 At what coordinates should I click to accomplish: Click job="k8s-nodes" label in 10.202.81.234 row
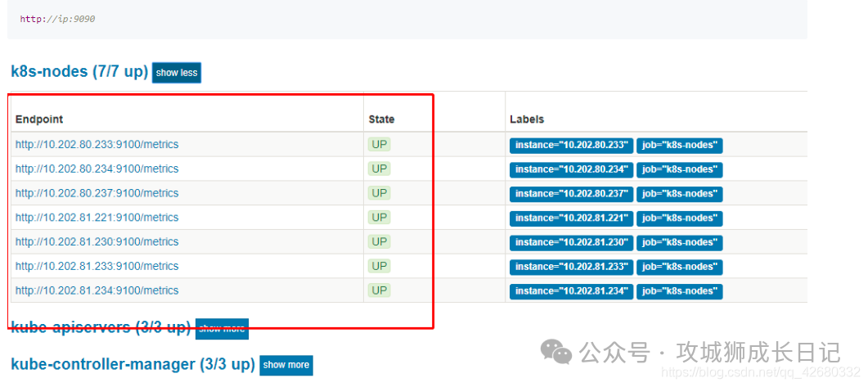point(680,292)
